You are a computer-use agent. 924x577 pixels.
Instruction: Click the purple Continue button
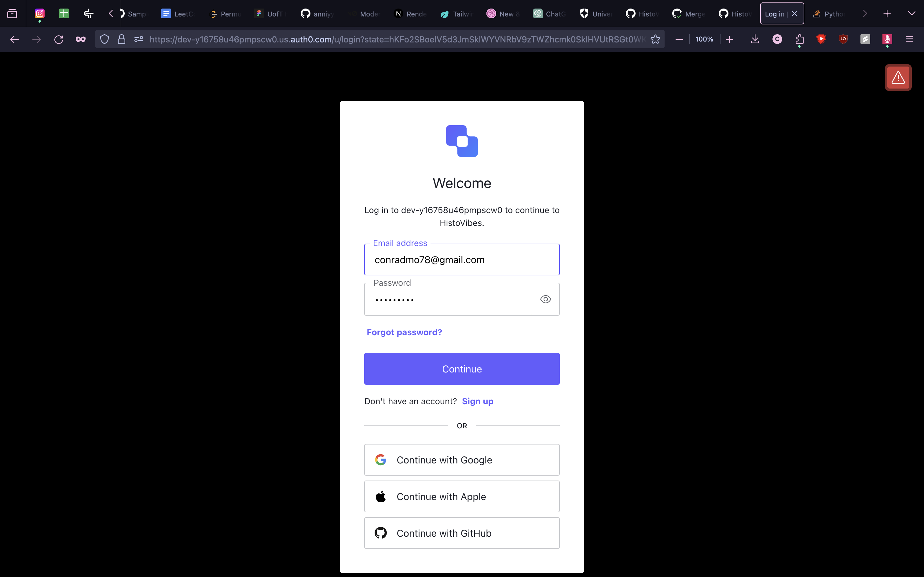462,369
